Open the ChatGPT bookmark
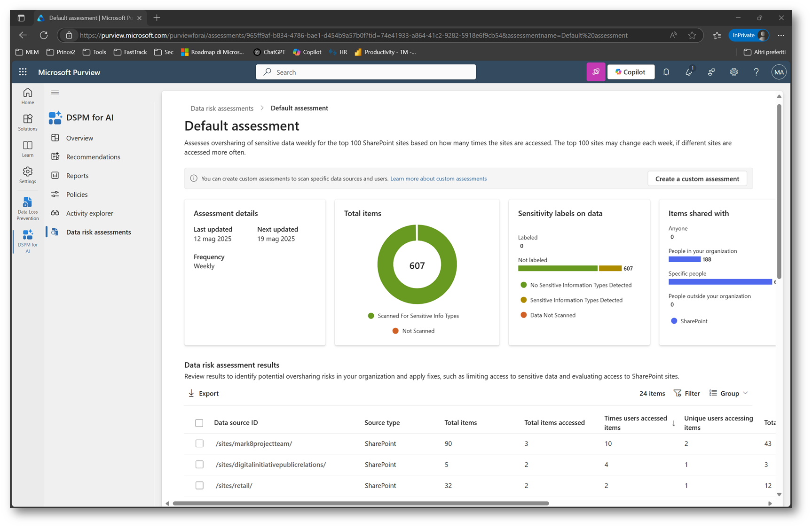Image resolution: width=812 pixels, height=528 pixels. coord(269,52)
